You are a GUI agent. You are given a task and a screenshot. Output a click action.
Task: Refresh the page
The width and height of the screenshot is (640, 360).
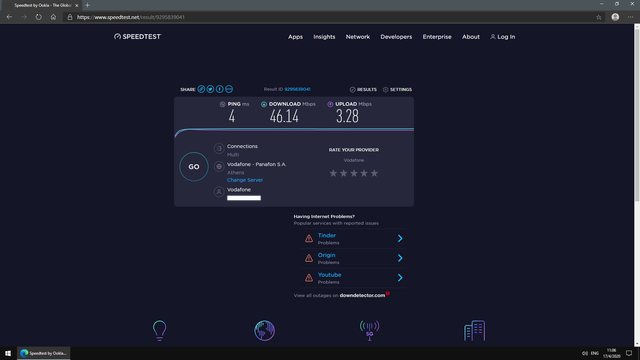tap(38, 17)
